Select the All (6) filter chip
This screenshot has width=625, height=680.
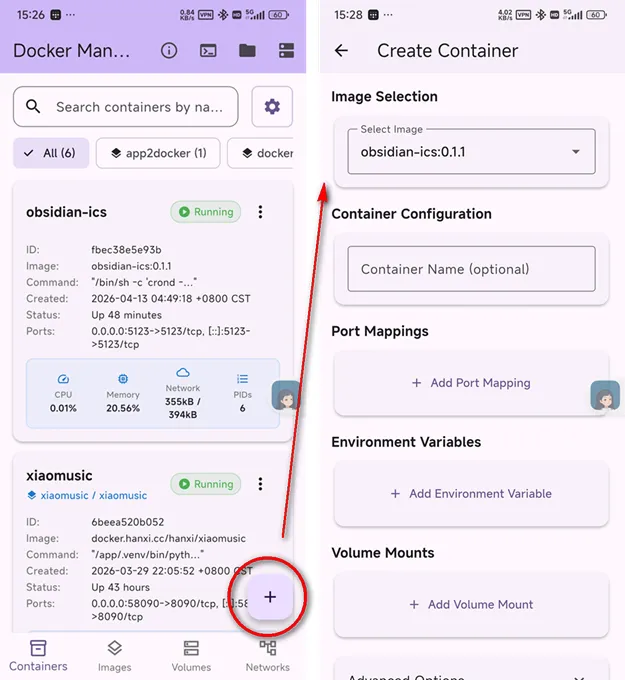[51, 153]
